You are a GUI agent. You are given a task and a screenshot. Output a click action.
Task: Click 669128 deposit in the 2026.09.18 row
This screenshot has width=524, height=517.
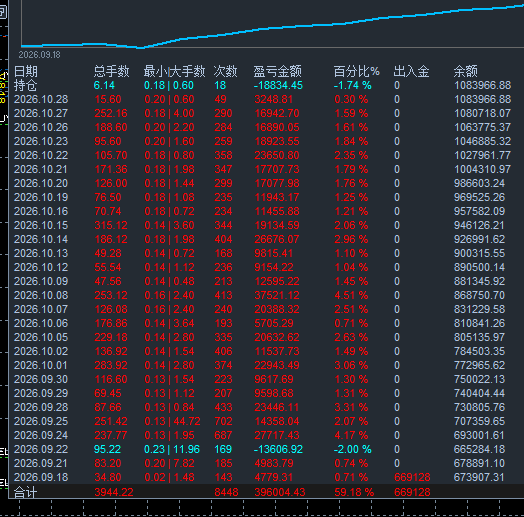click(x=412, y=477)
